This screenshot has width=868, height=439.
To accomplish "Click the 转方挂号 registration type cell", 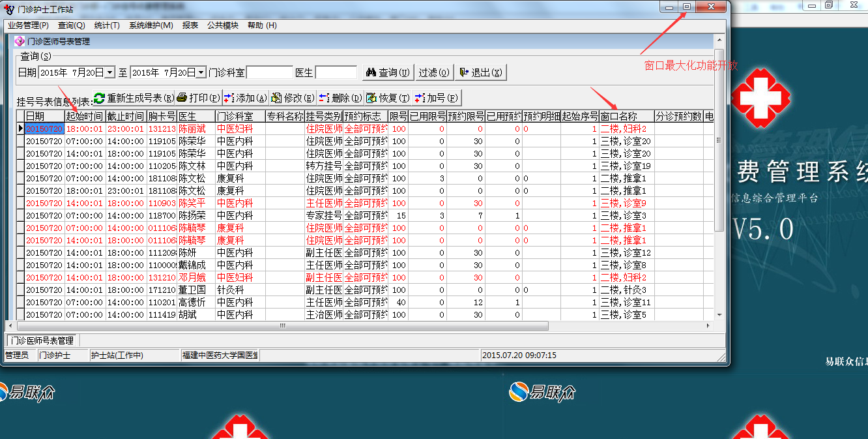I will point(324,166).
